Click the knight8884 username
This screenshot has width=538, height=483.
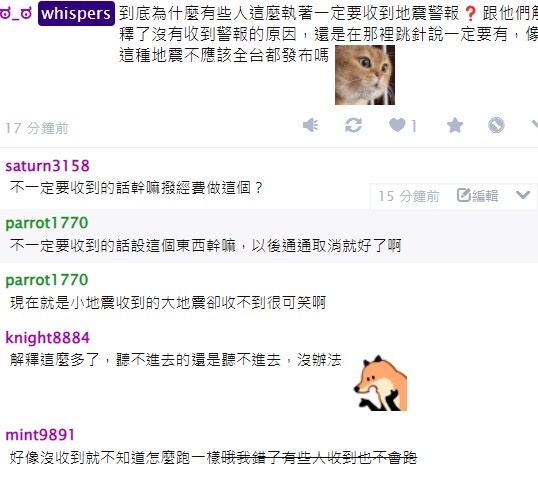[47, 338]
